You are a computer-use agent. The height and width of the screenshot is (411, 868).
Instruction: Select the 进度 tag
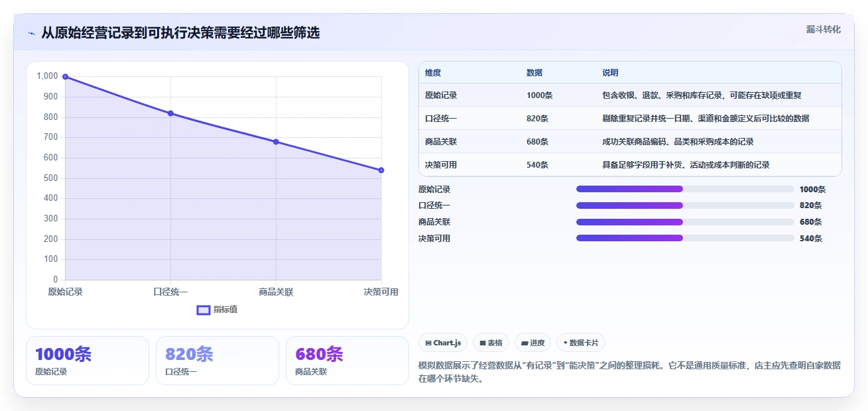click(533, 343)
